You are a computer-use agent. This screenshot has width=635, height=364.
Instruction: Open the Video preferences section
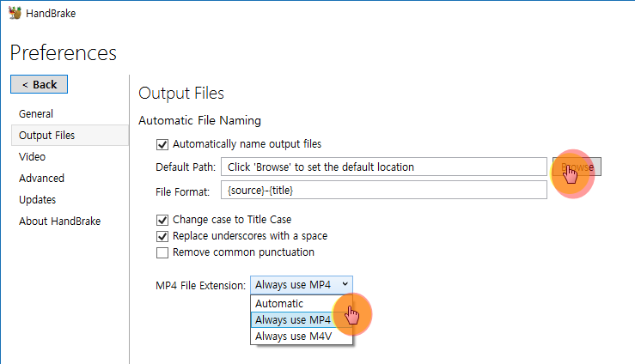click(x=32, y=156)
